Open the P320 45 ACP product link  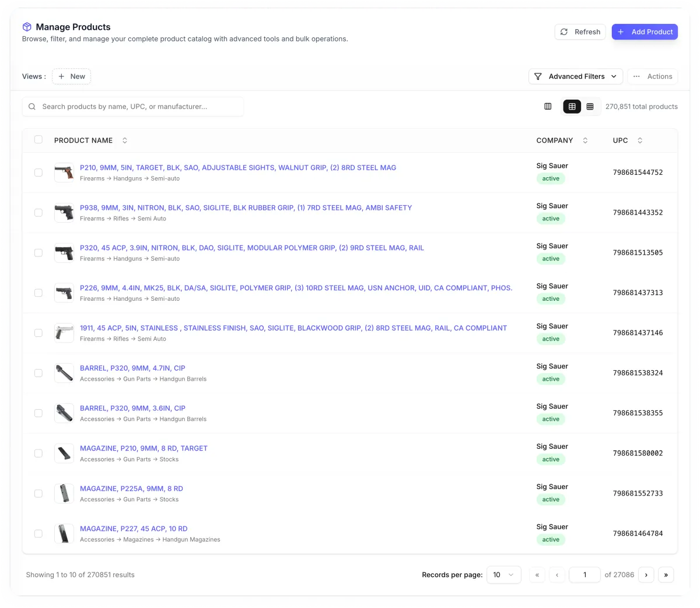[252, 248]
